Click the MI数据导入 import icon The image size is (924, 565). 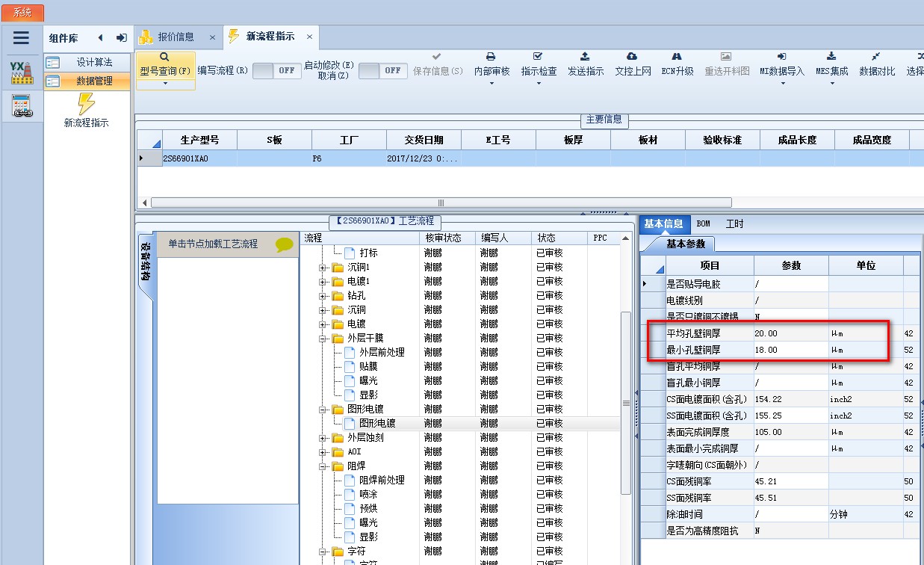(782, 57)
